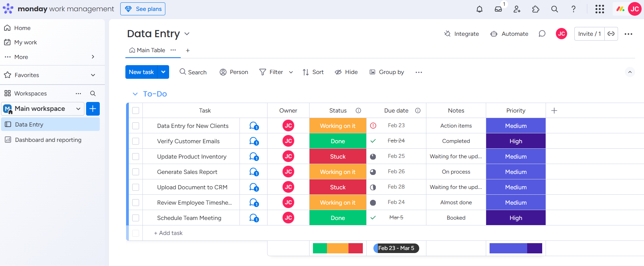The image size is (644, 266).
Task: Change Stuck status of Update Product Inventory
Action: pos(338,157)
